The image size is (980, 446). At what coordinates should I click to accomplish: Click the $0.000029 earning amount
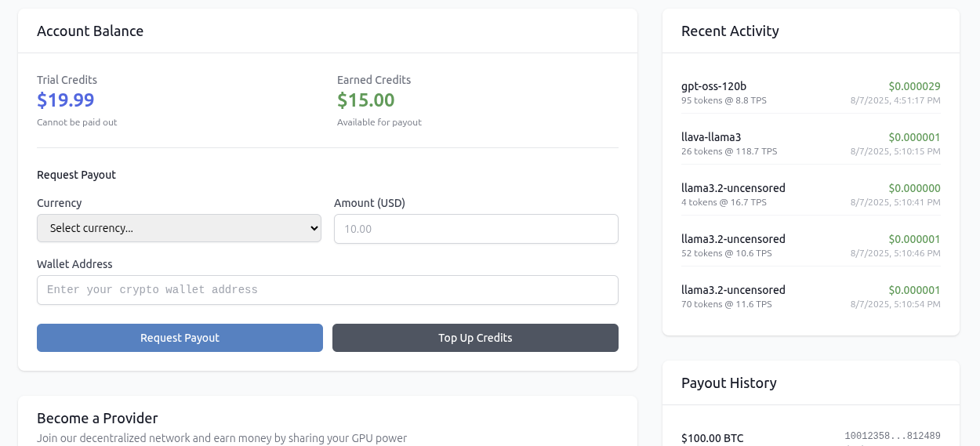pyautogui.click(x=914, y=86)
